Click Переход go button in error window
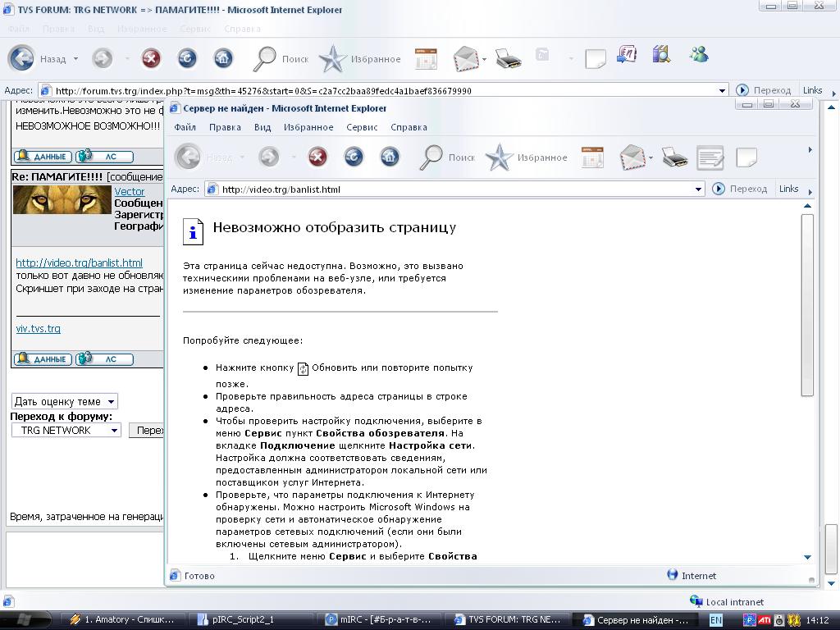Image resolution: width=840 pixels, height=630 pixels. click(x=740, y=189)
